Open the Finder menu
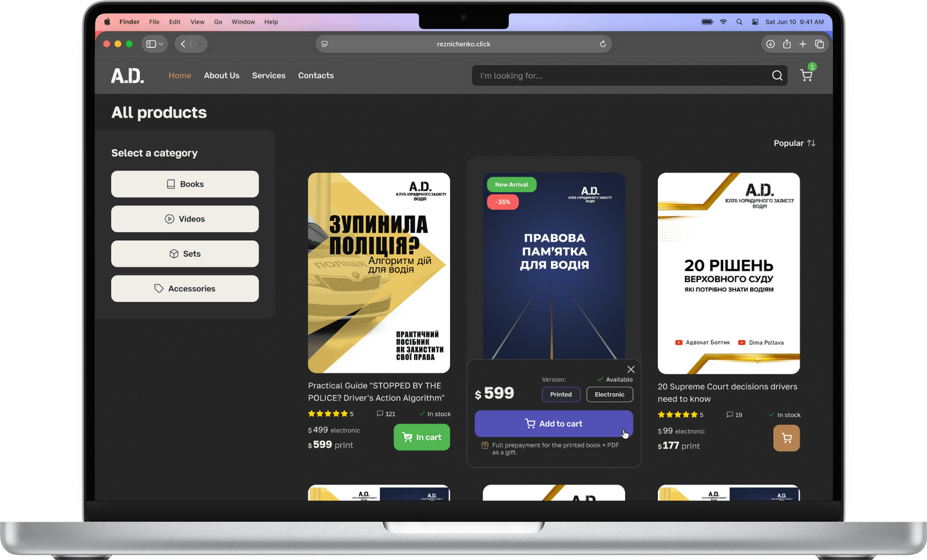927x560 pixels. tap(129, 22)
